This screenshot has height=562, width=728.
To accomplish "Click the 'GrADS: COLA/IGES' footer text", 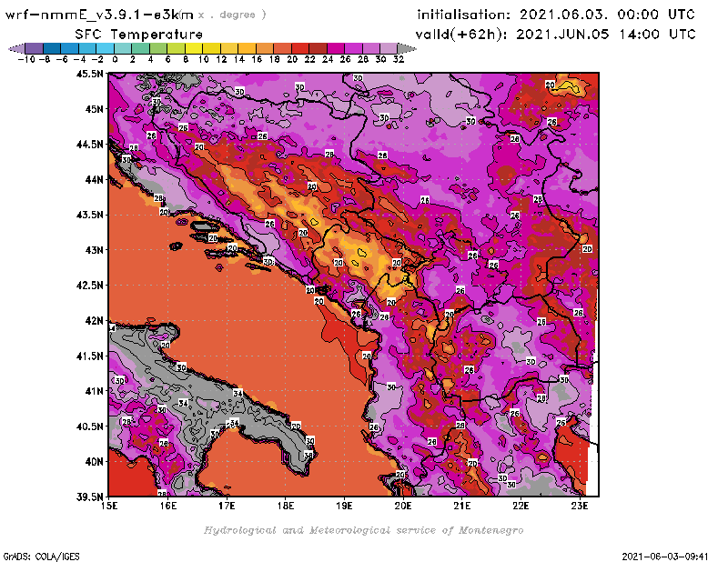I will click(x=41, y=557).
